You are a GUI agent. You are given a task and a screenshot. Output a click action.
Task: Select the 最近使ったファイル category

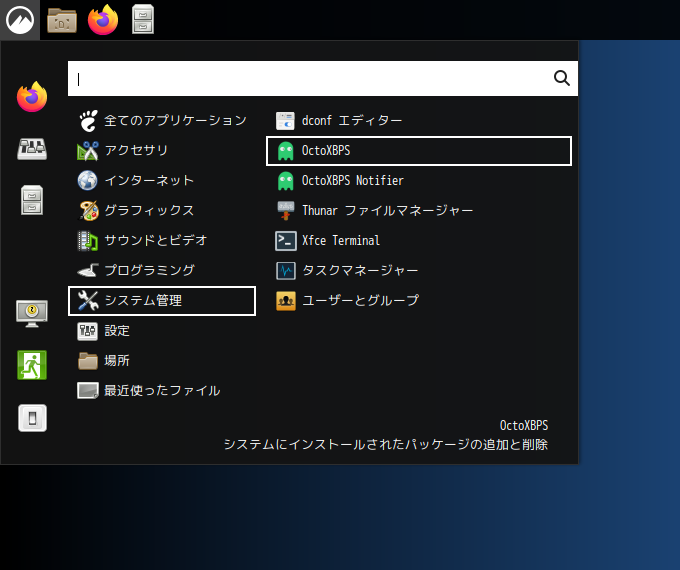(162, 390)
